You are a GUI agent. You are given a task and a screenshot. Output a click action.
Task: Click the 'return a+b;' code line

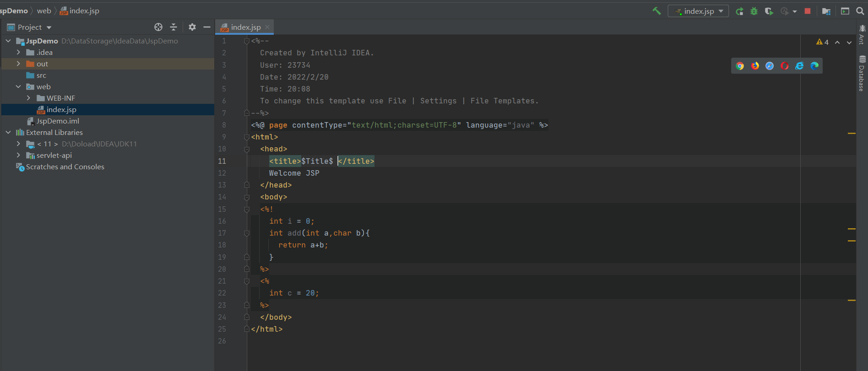pyautogui.click(x=303, y=245)
